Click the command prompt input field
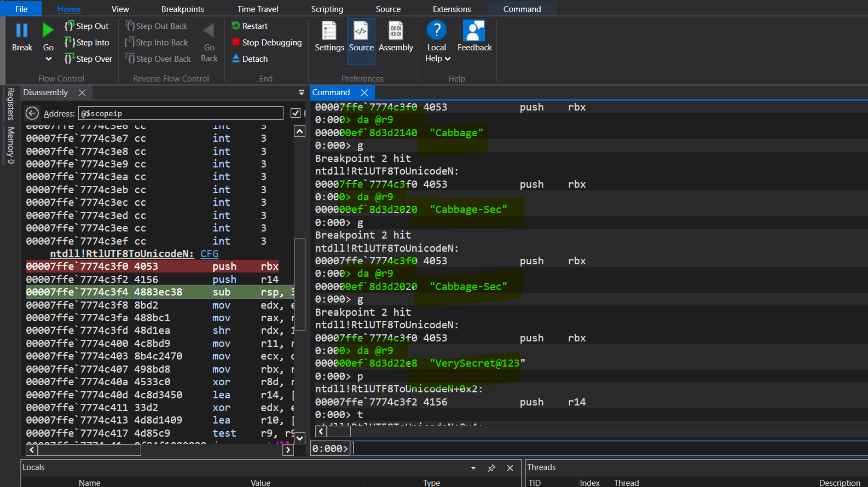The width and height of the screenshot is (868, 487). point(609,448)
